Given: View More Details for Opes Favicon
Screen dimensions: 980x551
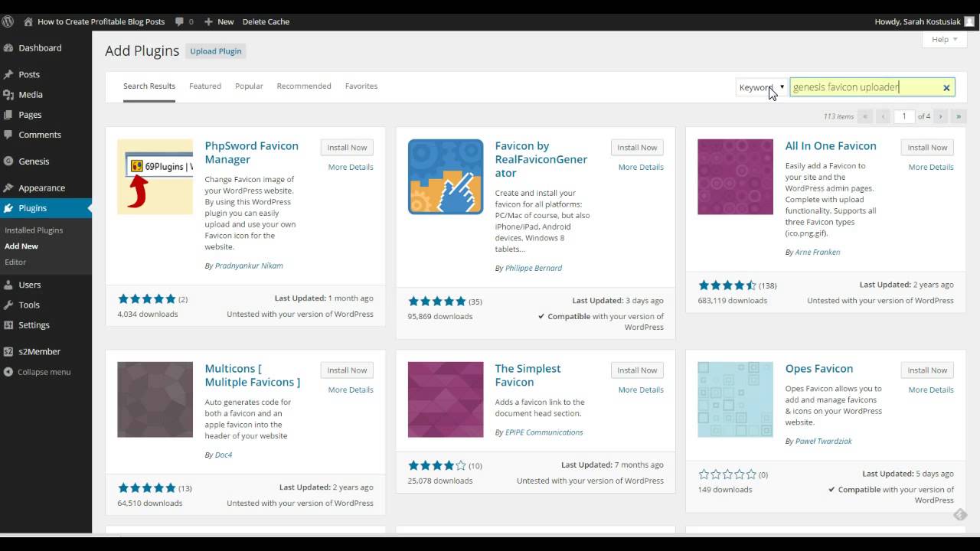Looking at the screenshot, I should tap(931, 390).
